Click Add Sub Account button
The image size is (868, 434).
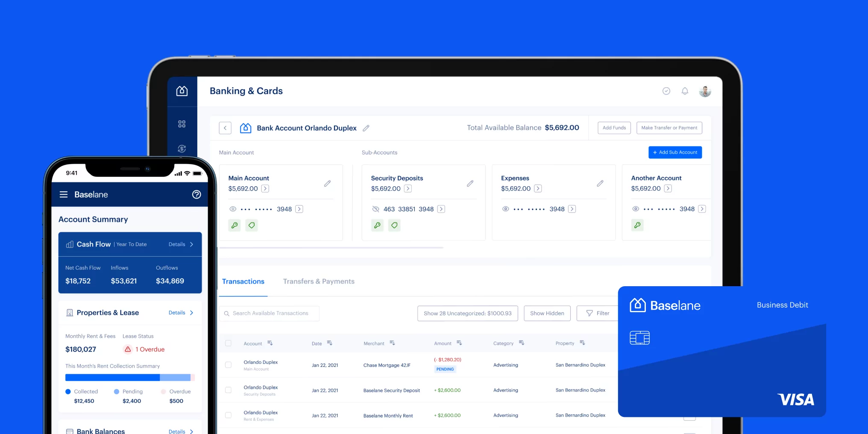click(675, 152)
